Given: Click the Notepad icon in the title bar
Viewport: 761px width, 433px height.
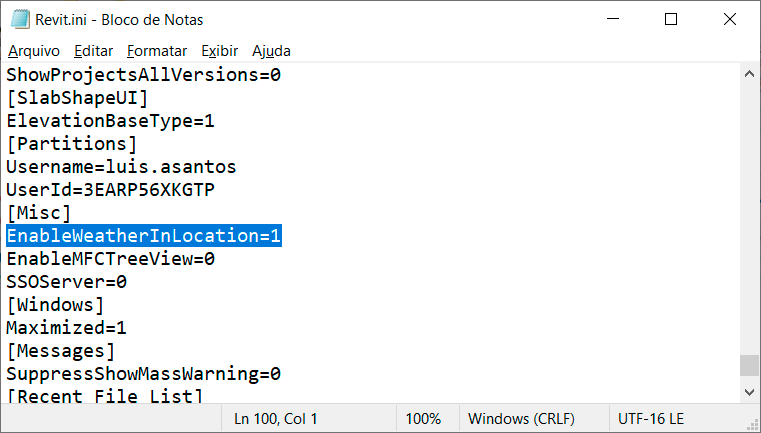Looking at the screenshot, I should [x=18, y=19].
